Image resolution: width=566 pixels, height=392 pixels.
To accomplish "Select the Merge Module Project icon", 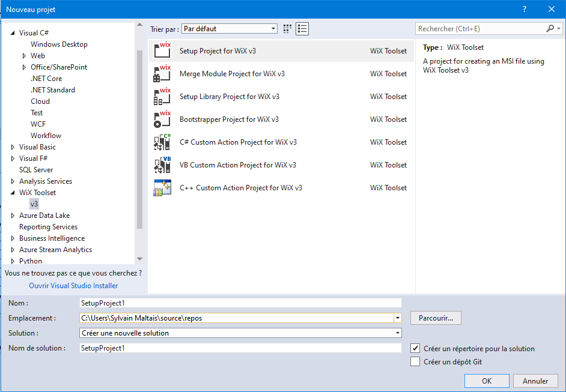I will coord(162,74).
